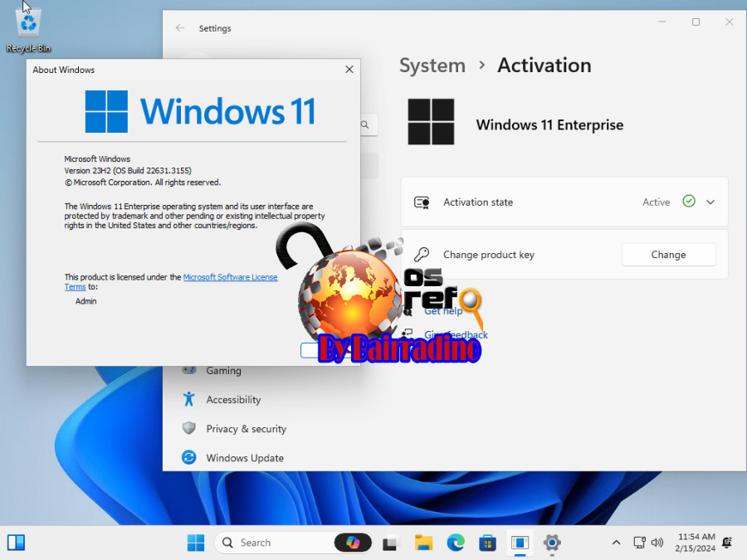This screenshot has width=747, height=560.
Task: Click the Accessibility person icon
Action: (x=189, y=399)
